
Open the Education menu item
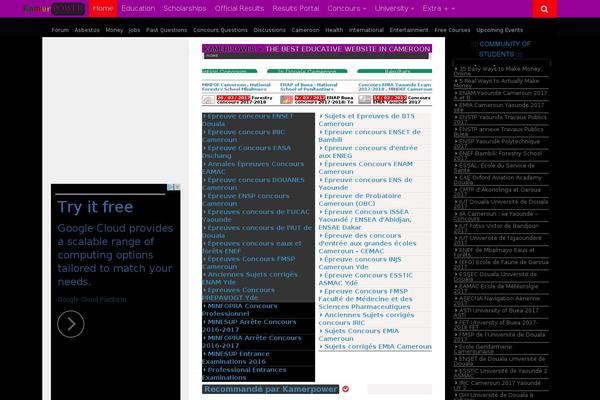[x=138, y=8]
